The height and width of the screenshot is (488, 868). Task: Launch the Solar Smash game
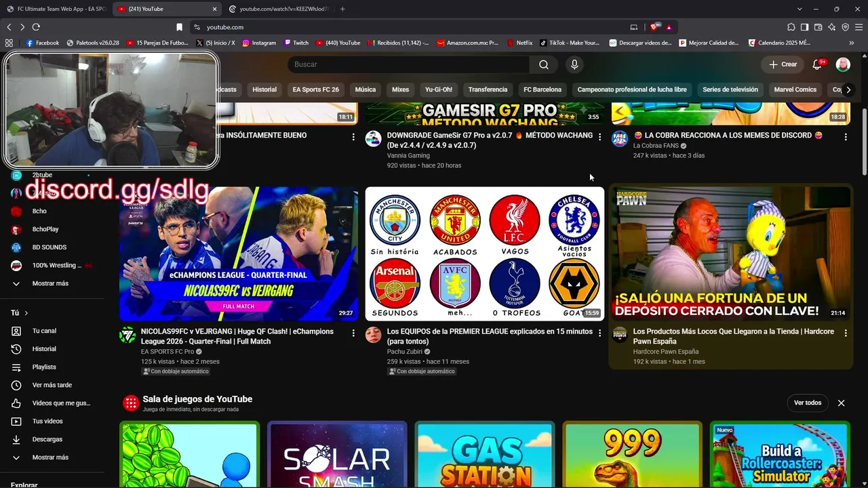(x=337, y=455)
